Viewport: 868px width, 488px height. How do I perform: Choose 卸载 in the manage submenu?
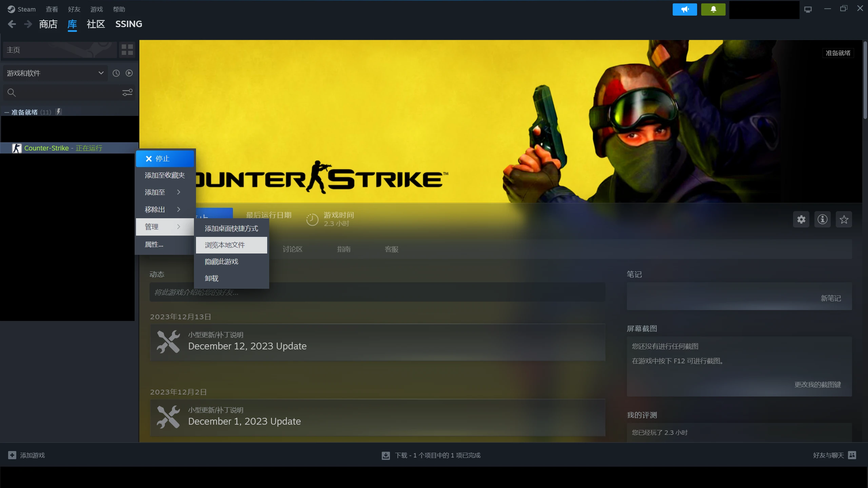[212, 278]
